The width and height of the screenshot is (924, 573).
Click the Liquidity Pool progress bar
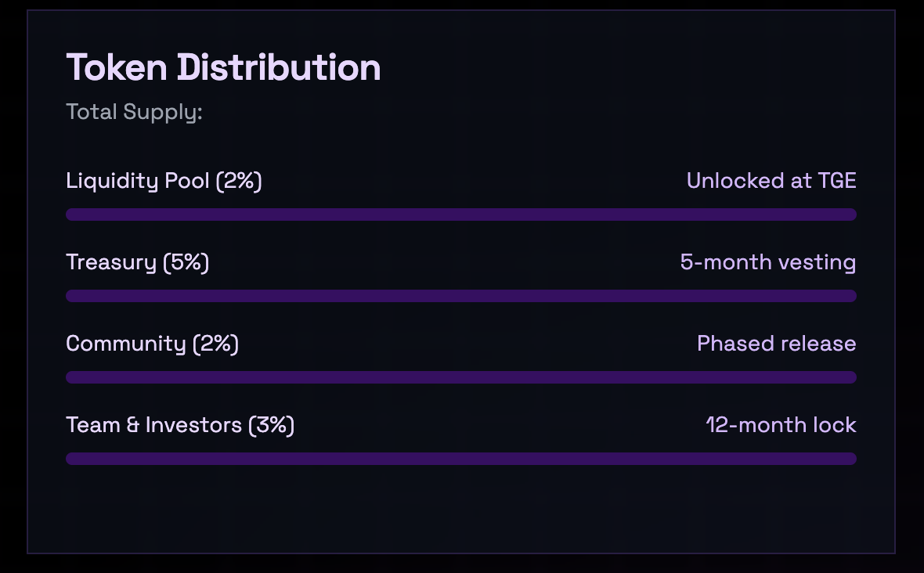[x=460, y=214]
